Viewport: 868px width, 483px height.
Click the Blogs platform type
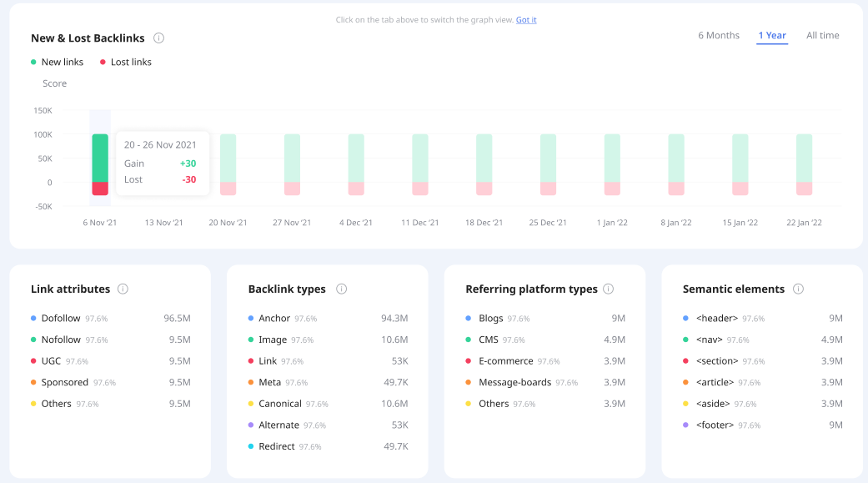coord(545,319)
